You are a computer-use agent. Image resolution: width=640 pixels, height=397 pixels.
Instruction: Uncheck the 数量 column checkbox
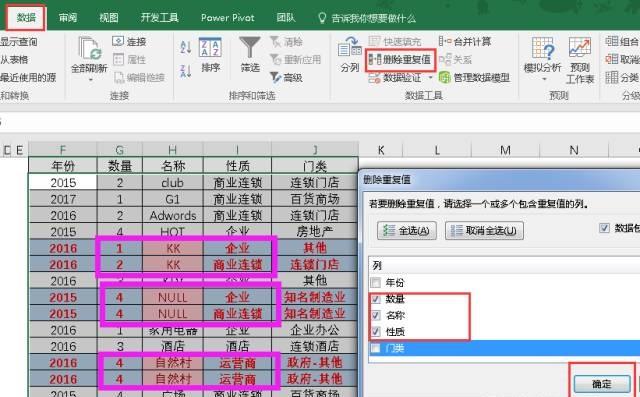[376, 299]
